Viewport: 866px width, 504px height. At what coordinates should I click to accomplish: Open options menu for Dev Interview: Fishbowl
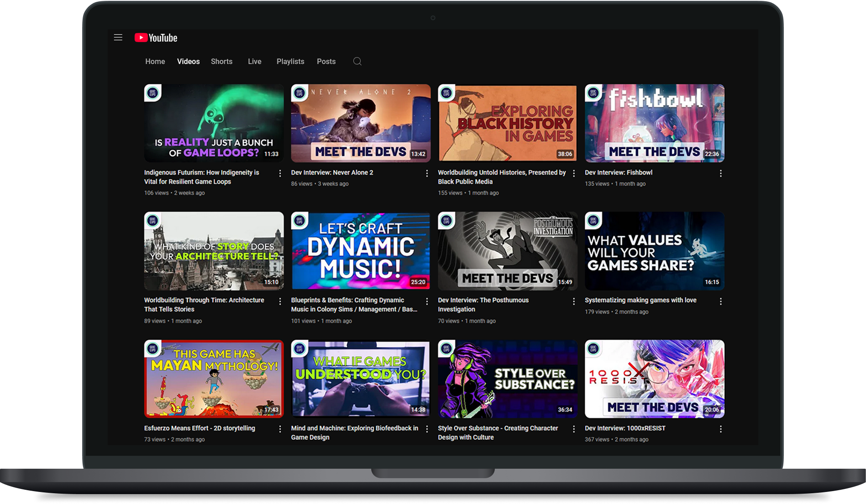720,173
